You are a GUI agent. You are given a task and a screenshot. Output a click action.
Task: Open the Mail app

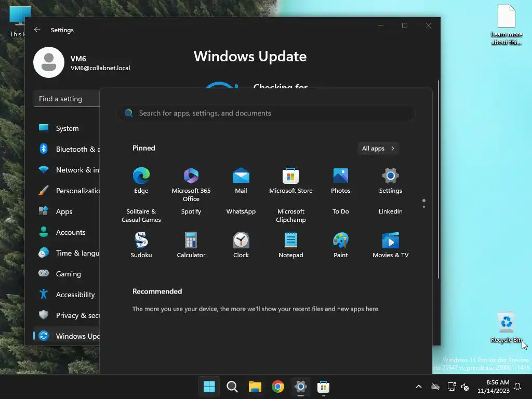click(241, 180)
